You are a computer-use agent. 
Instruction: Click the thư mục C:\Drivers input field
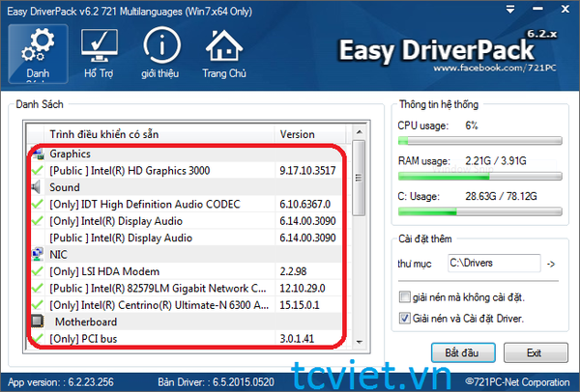(494, 263)
